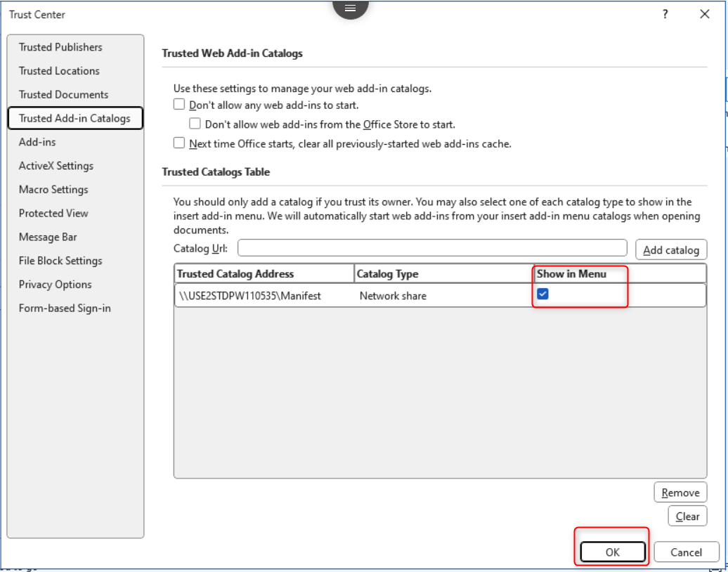
Task: Click the Add catalog button
Action: click(x=671, y=249)
